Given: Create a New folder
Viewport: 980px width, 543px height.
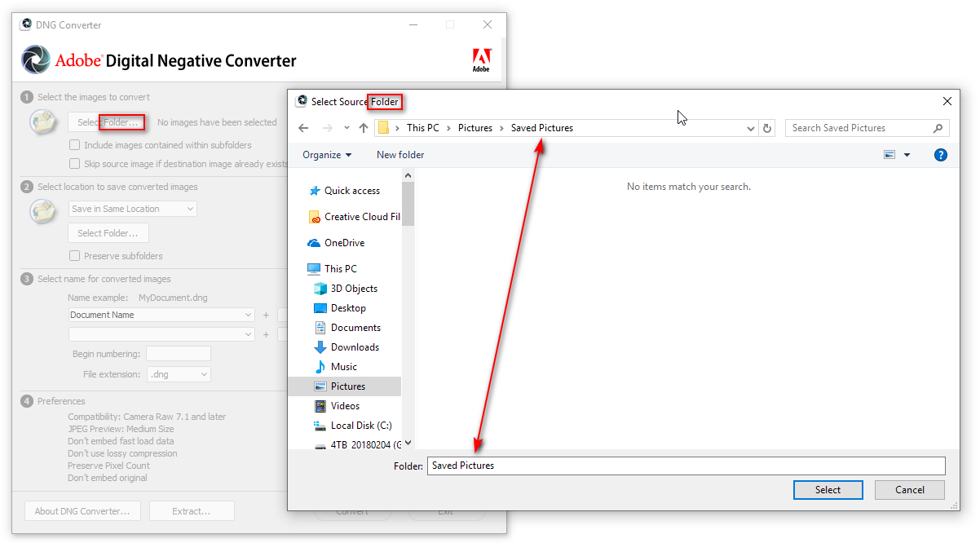Looking at the screenshot, I should (x=400, y=155).
